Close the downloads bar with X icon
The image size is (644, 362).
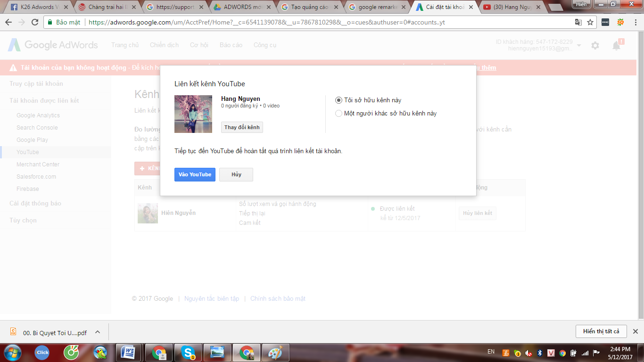pos(635,331)
